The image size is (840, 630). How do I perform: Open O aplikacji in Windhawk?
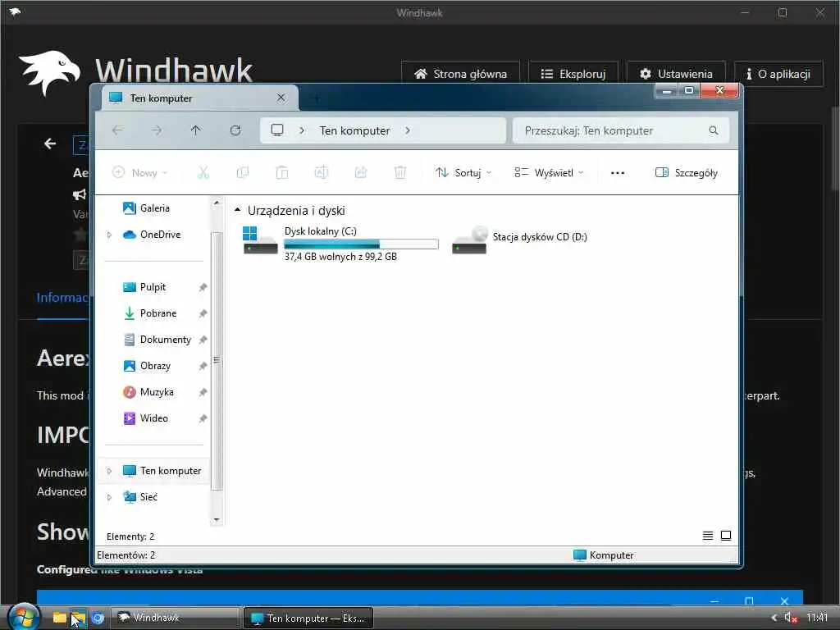(778, 73)
